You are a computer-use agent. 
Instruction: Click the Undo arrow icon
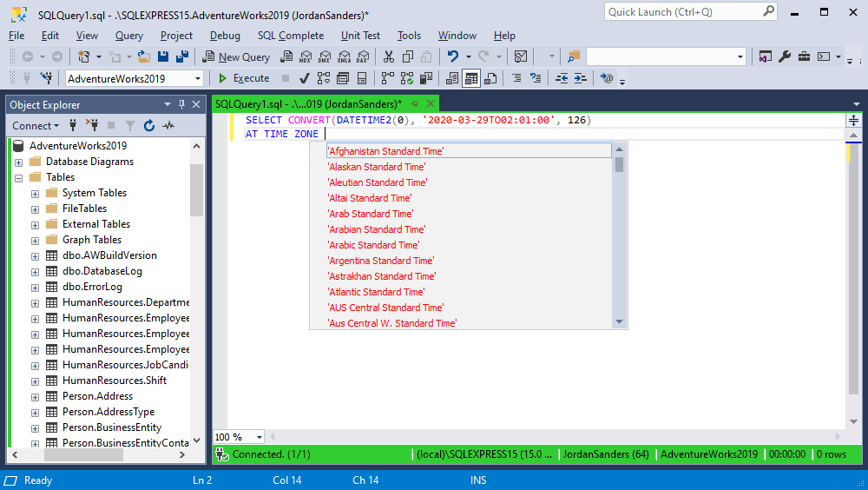(453, 56)
